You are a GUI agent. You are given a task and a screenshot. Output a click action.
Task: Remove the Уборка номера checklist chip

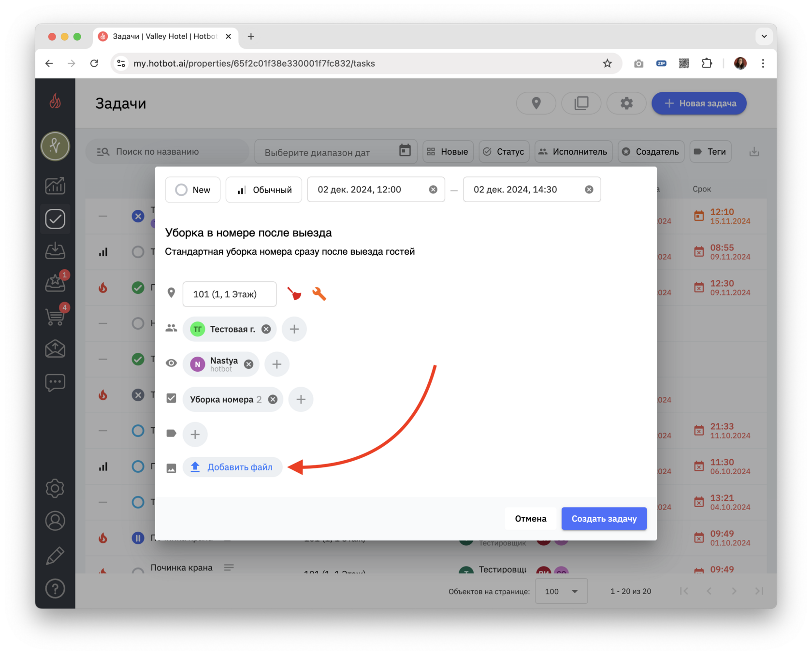click(273, 399)
